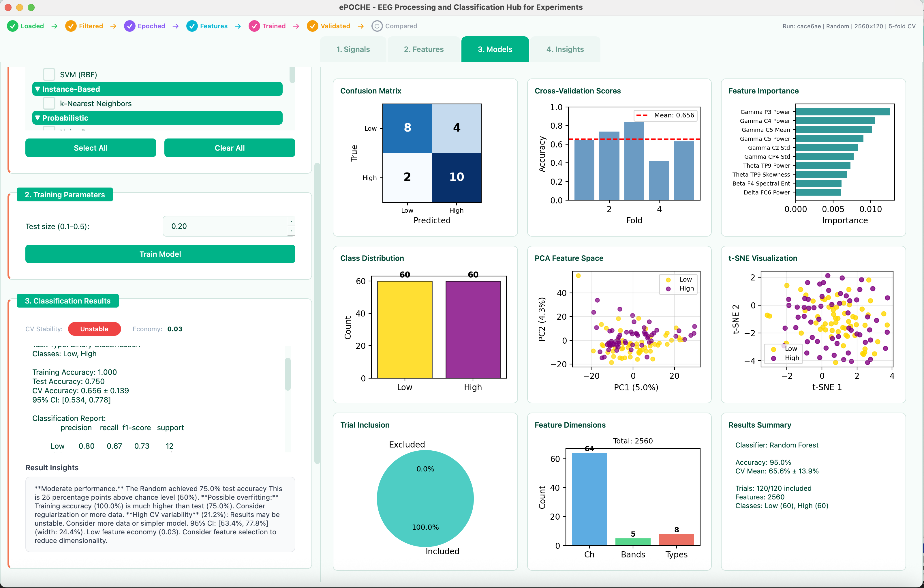Click the arrow between Loaded and Filtered
This screenshot has height=588, width=924.
[x=54, y=26]
